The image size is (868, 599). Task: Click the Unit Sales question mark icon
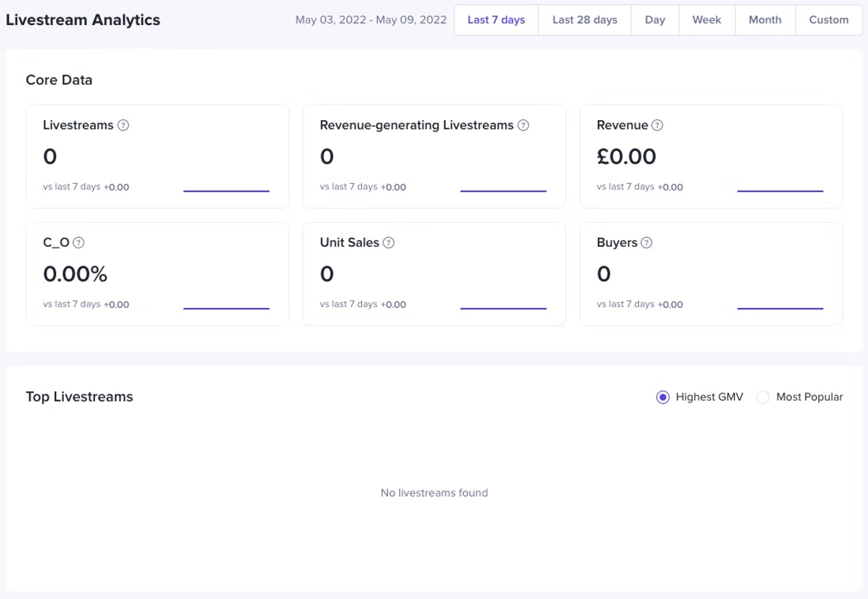[x=388, y=242]
